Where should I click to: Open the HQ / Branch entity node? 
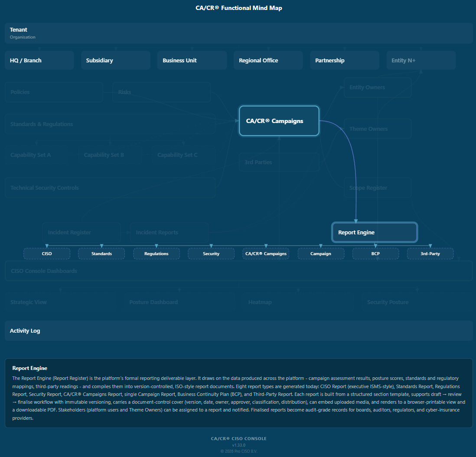[39, 60]
